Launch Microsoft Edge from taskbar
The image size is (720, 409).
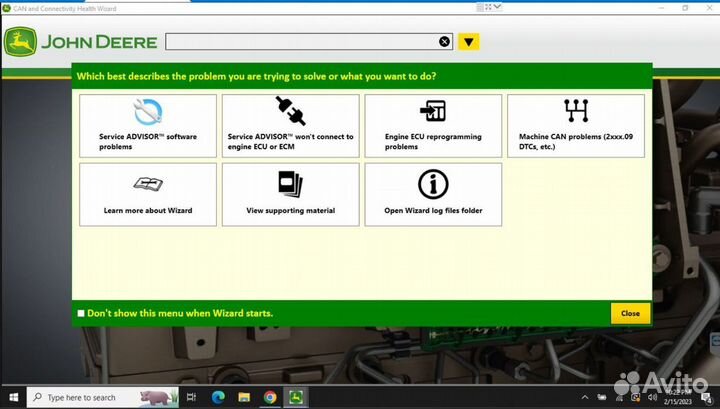point(218,397)
